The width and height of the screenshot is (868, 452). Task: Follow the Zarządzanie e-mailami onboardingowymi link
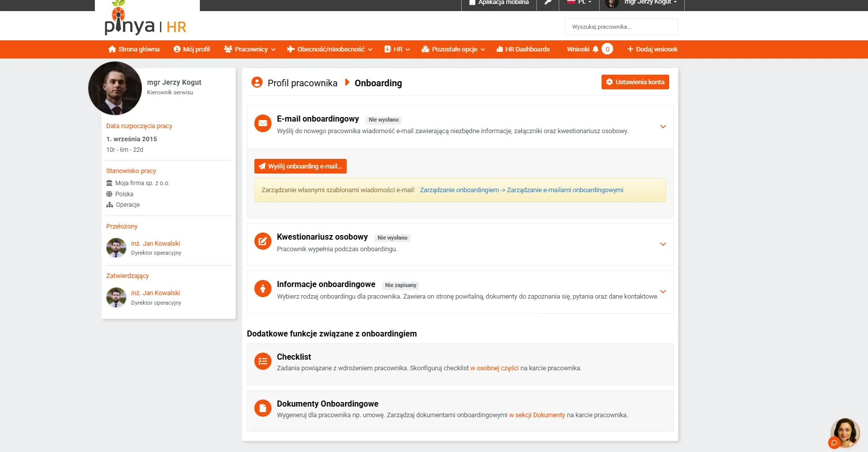tap(521, 190)
